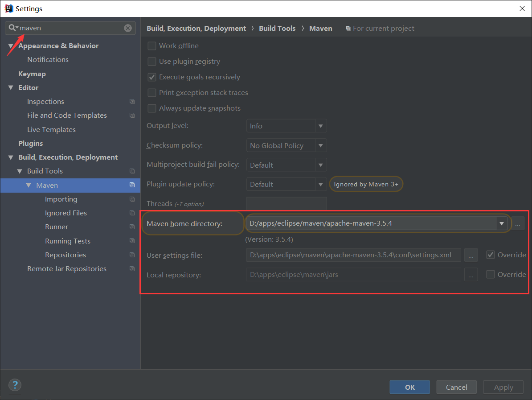The image size is (532, 400).
Task: Click the IntelliJ Settings window icon
Action: (x=9, y=8)
